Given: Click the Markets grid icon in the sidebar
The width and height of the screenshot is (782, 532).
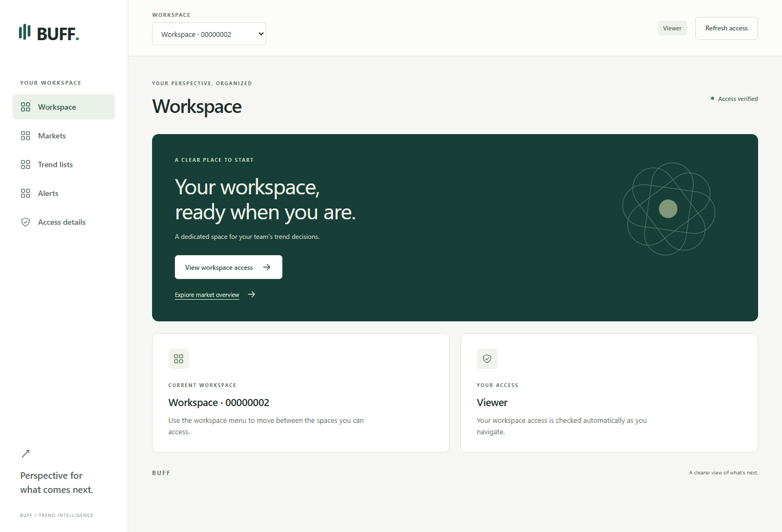Looking at the screenshot, I should pos(26,136).
